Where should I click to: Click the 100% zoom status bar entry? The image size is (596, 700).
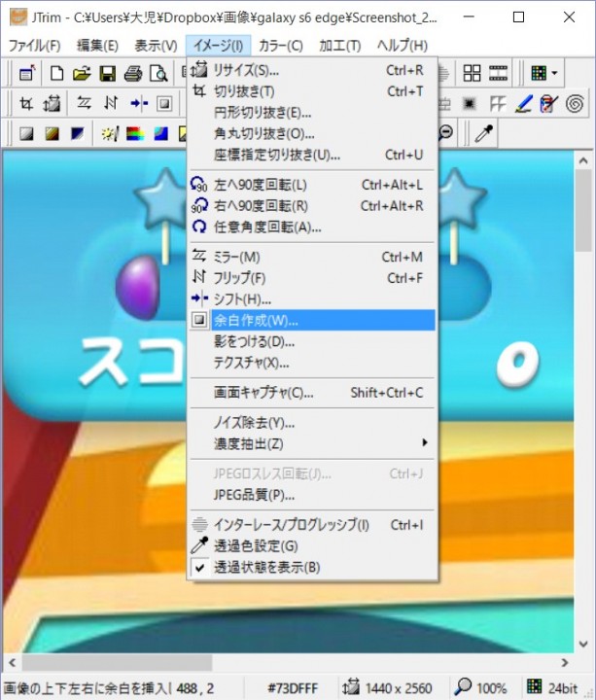pos(481,687)
